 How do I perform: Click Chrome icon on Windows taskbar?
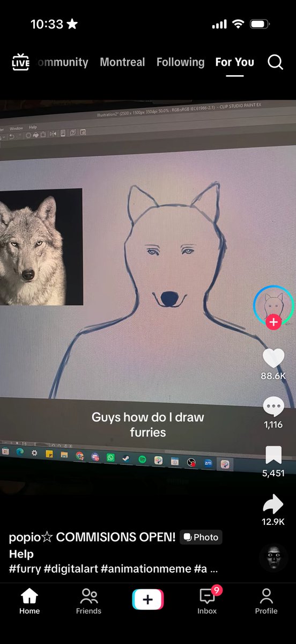pyautogui.click(x=80, y=456)
